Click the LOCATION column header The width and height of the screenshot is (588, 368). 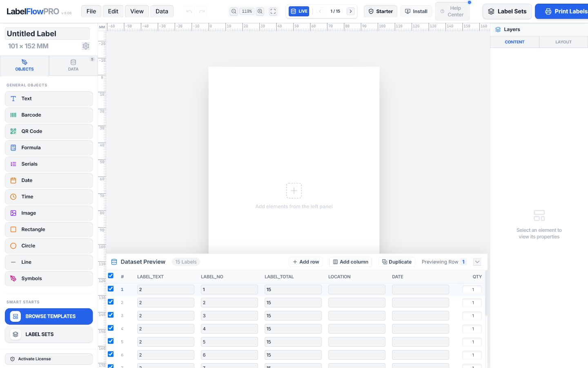tap(339, 277)
